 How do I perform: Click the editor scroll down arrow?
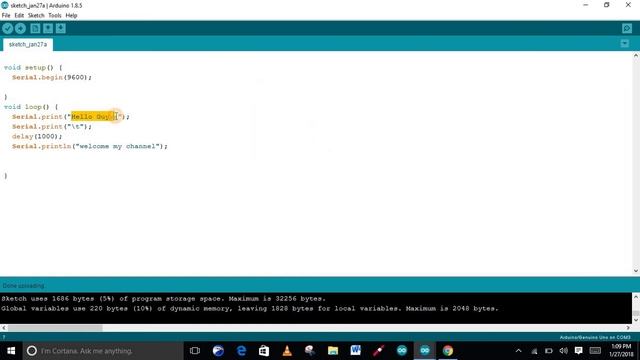636,271
